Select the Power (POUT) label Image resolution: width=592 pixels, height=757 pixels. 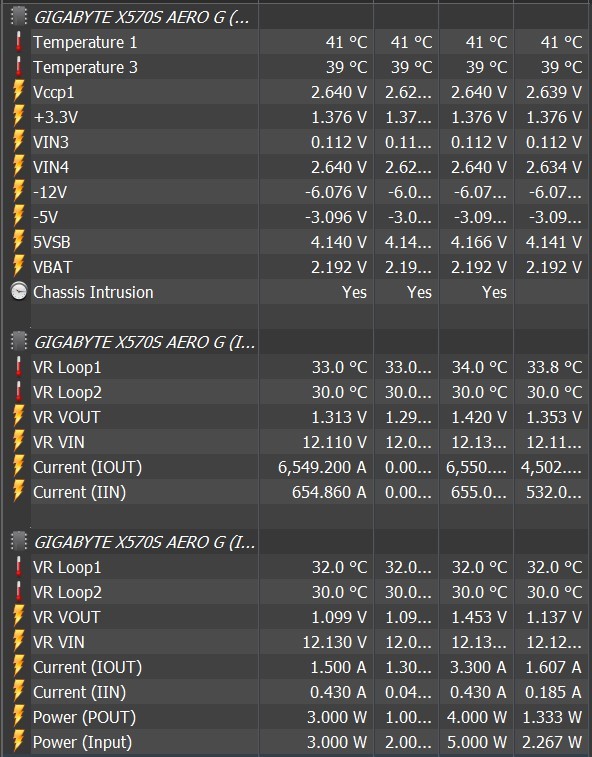pyautogui.click(x=85, y=717)
